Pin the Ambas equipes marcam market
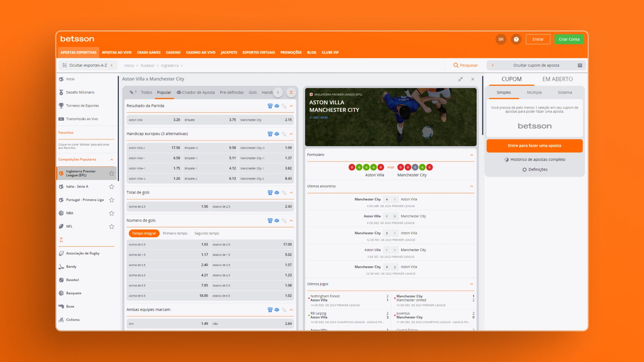This screenshot has width=644, height=362. pyautogui.click(x=284, y=310)
